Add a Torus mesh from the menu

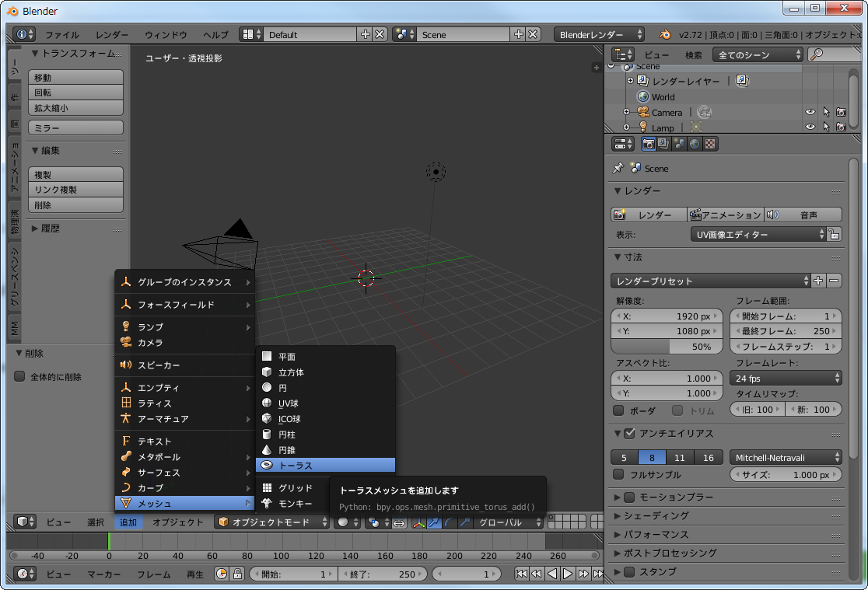(x=325, y=466)
